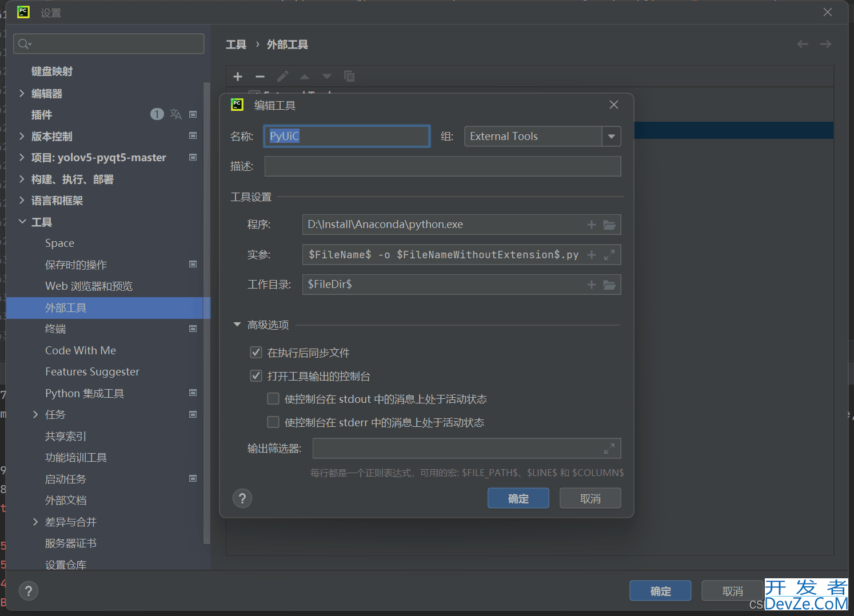The image size is (854, 616).
Task: Click the translate icon next to 插件
Action: (175, 114)
